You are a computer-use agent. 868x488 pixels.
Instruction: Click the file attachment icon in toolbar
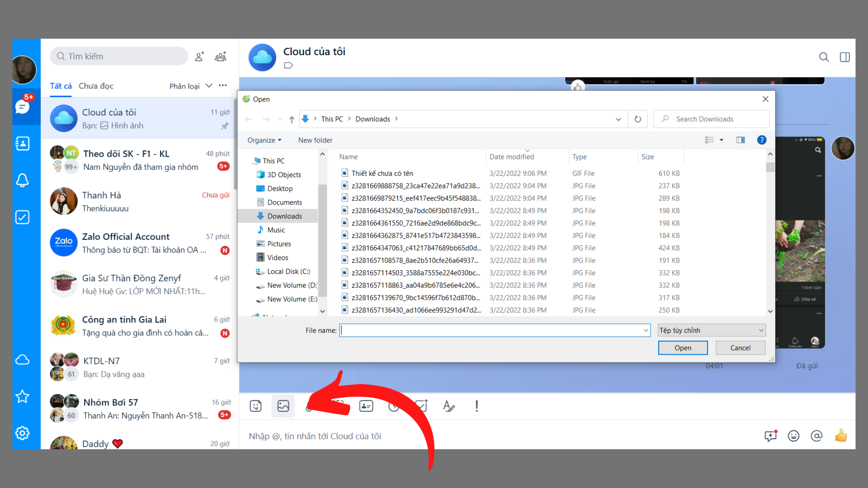[312, 406]
